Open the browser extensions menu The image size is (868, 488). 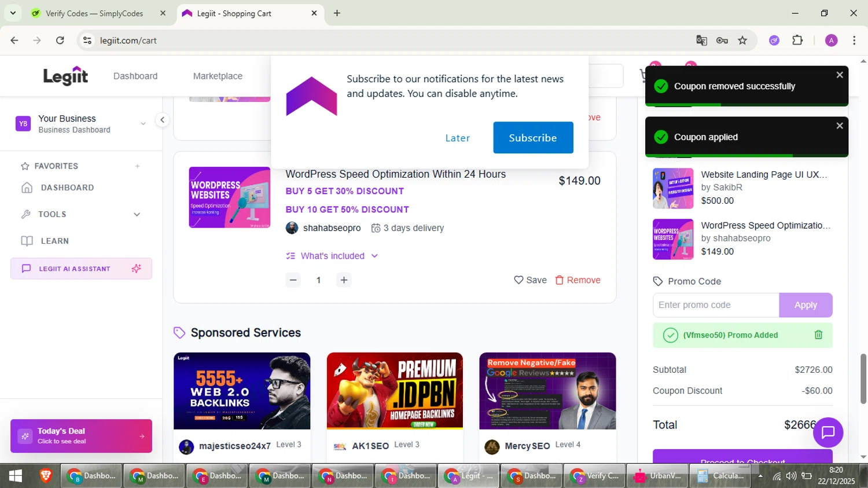tap(797, 41)
